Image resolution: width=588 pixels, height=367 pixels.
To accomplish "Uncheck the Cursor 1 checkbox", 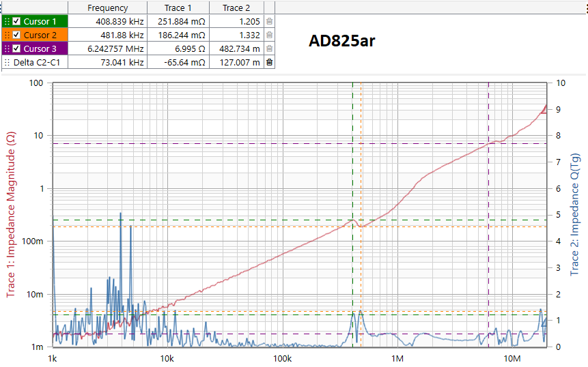I will pyautogui.click(x=16, y=21).
